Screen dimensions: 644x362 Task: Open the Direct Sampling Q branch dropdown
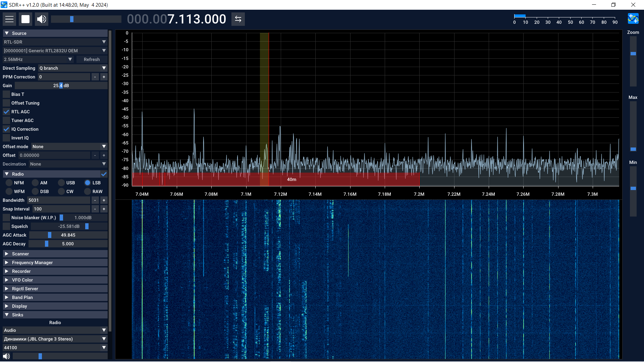(73, 68)
